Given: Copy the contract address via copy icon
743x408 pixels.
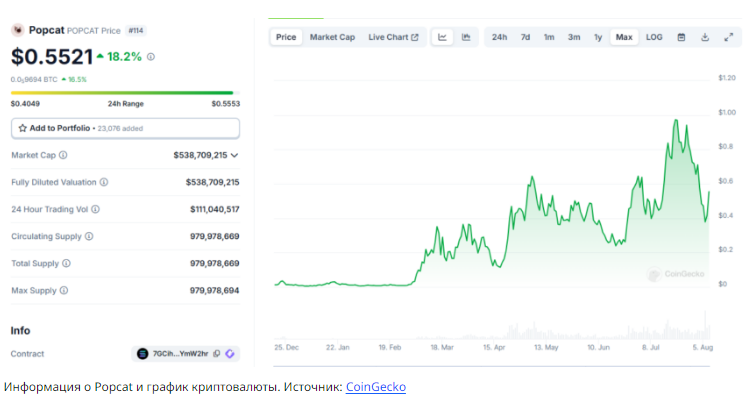Looking at the screenshot, I should [x=217, y=354].
